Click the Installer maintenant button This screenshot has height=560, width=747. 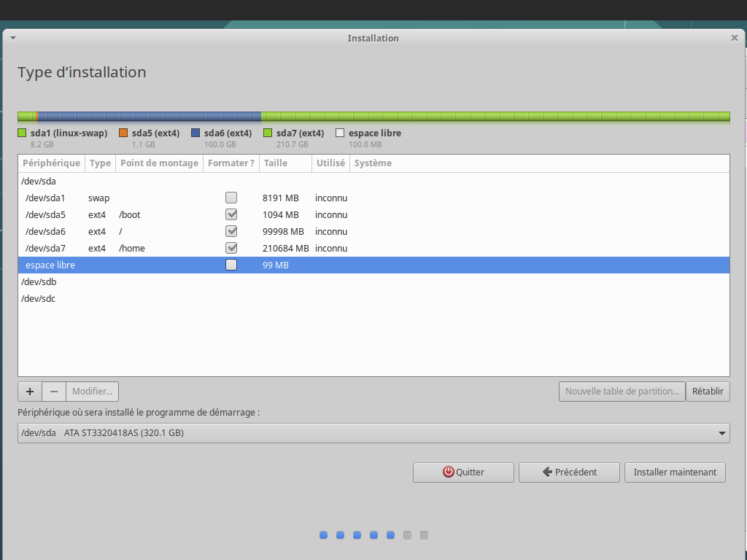coord(675,472)
